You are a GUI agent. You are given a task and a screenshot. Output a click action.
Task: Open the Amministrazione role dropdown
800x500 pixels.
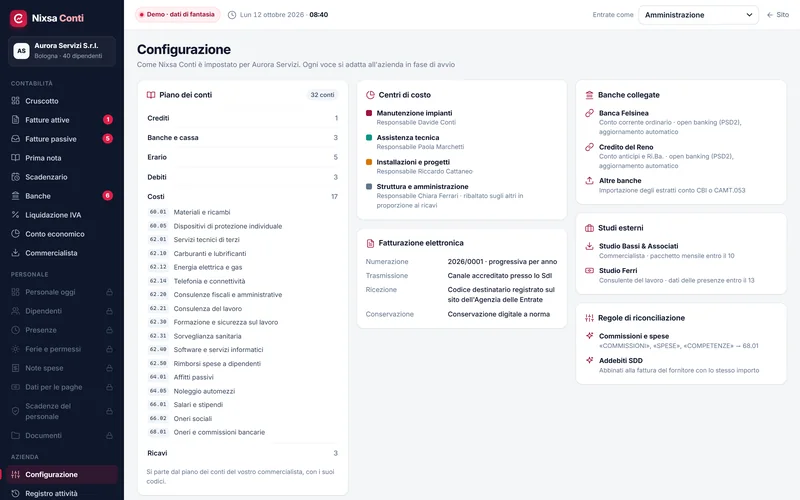[x=698, y=15]
